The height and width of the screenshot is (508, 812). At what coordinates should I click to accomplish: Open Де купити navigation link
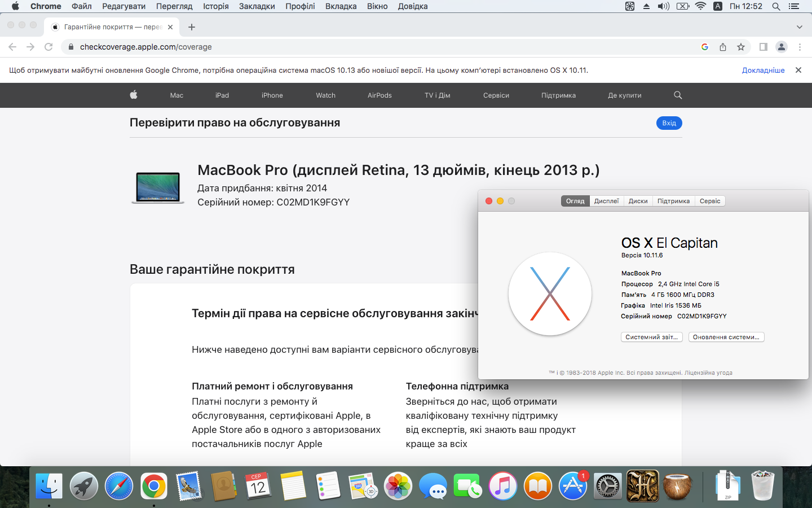(x=625, y=95)
